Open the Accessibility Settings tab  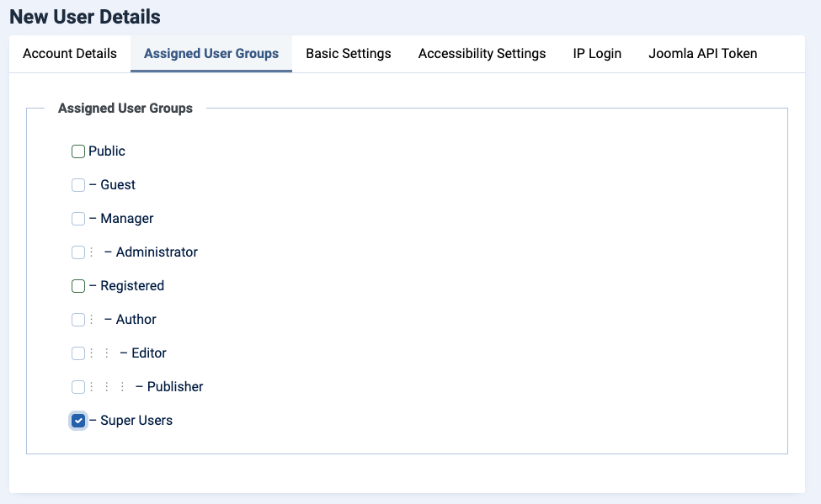[482, 54]
